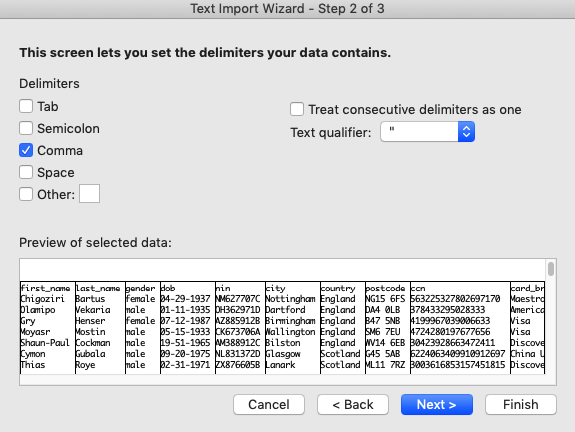Proceed with the Next > button
The image size is (575, 432).
coord(437,404)
